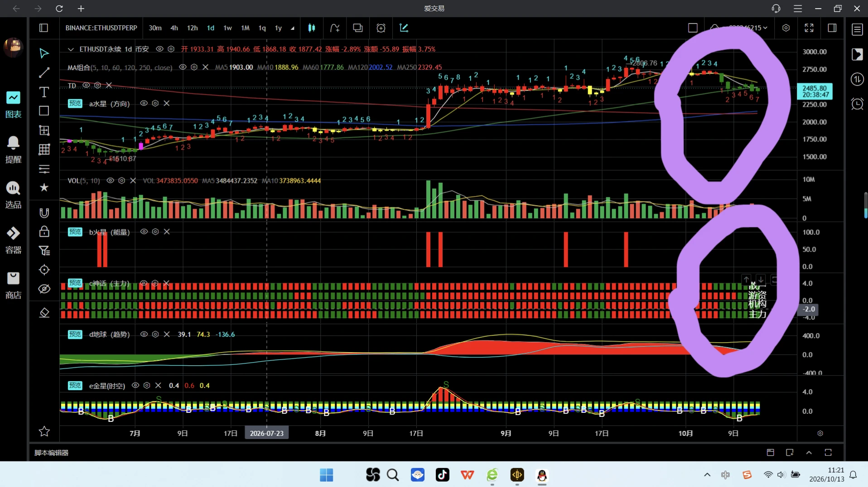Image resolution: width=868 pixels, height=487 pixels.
Task: Click the 2485.80 current price label
Action: point(815,91)
